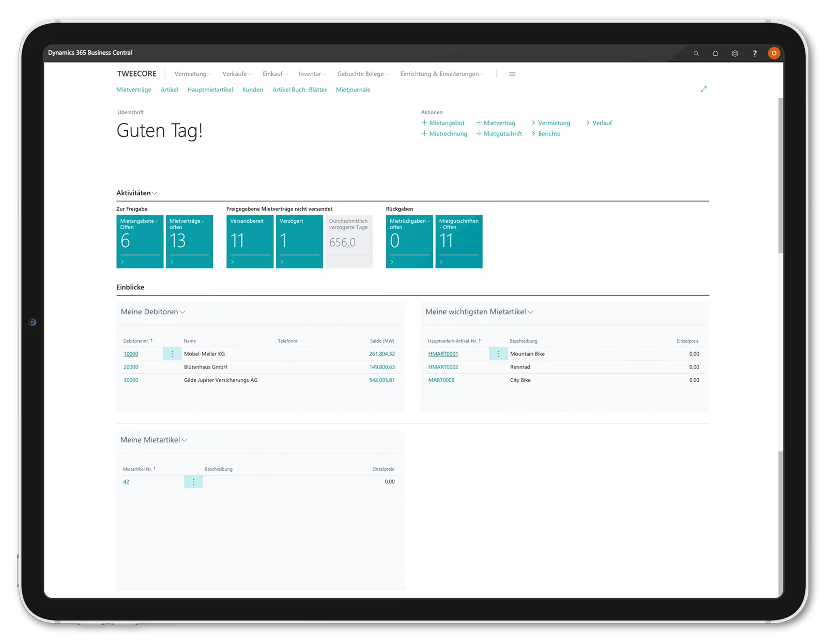Create a new Mietvertrag

click(496, 123)
